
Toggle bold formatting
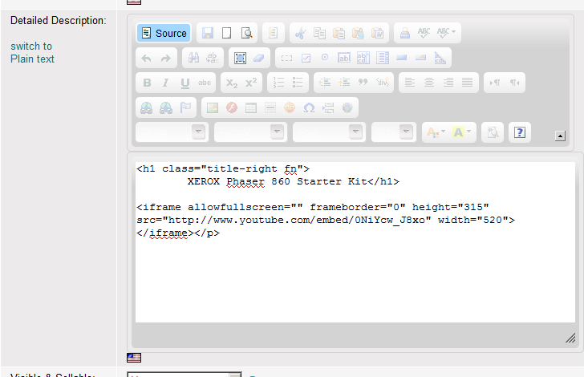[x=147, y=83]
